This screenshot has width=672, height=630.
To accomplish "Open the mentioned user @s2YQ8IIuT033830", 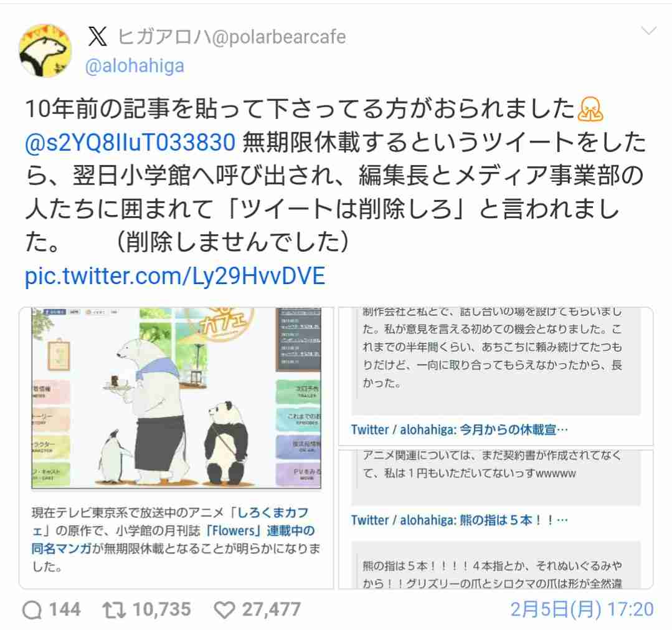I will point(130,142).
